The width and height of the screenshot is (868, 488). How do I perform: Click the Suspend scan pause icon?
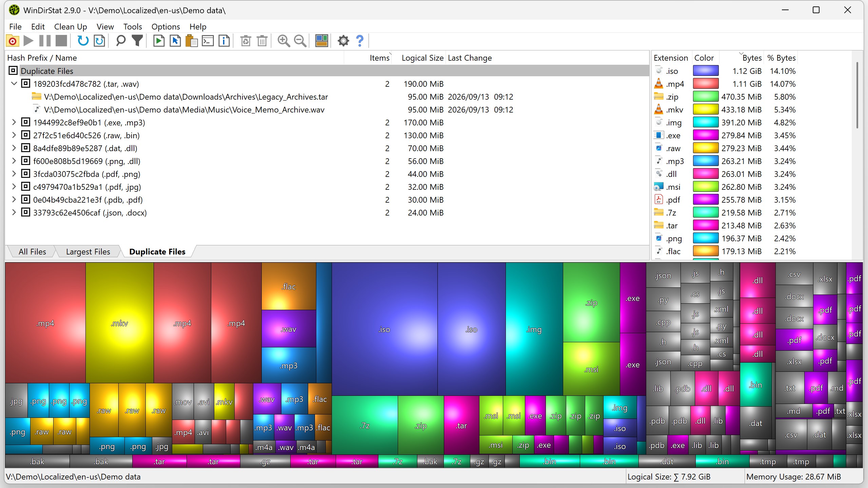click(x=45, y=41)
